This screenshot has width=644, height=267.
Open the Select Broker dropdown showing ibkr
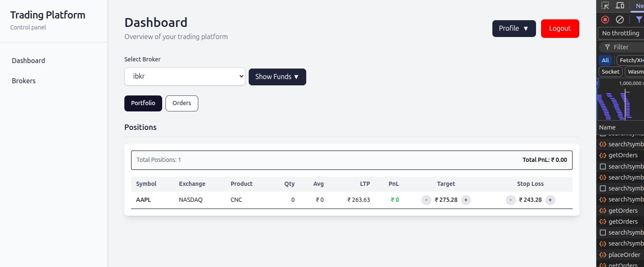(x=185, y=77)
